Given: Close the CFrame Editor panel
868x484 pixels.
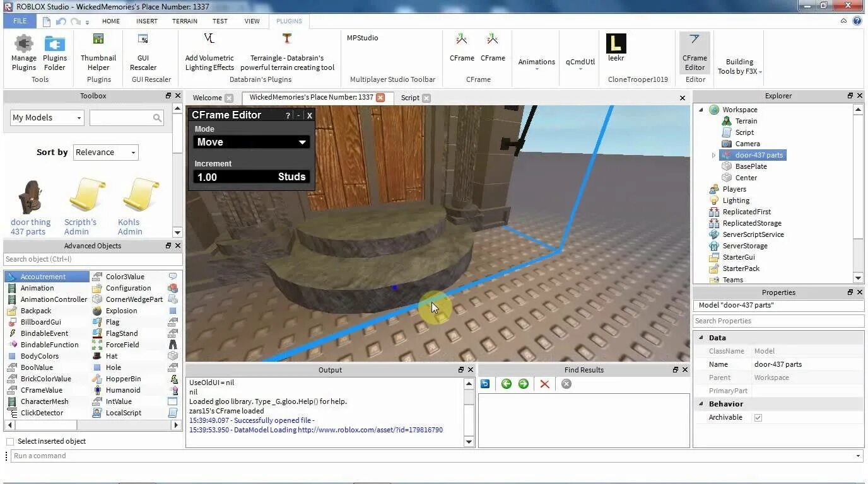Looking at the screenshot, I should point(309,115).
